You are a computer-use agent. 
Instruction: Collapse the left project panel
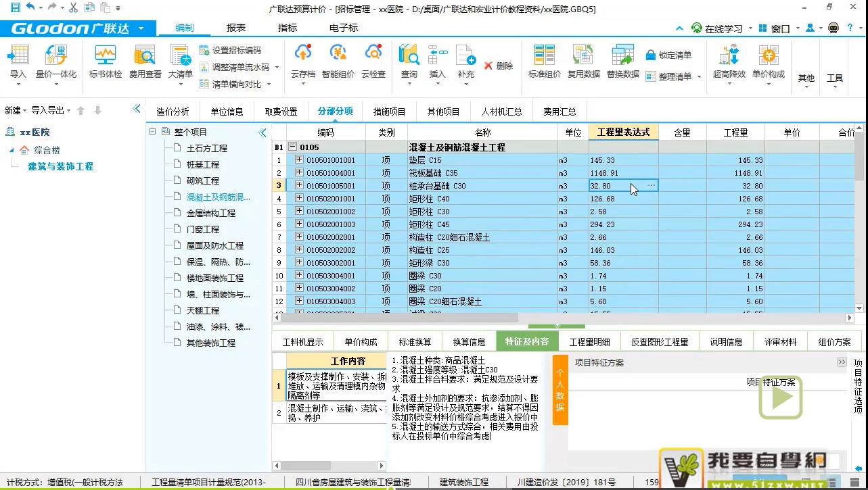(137, 109)
